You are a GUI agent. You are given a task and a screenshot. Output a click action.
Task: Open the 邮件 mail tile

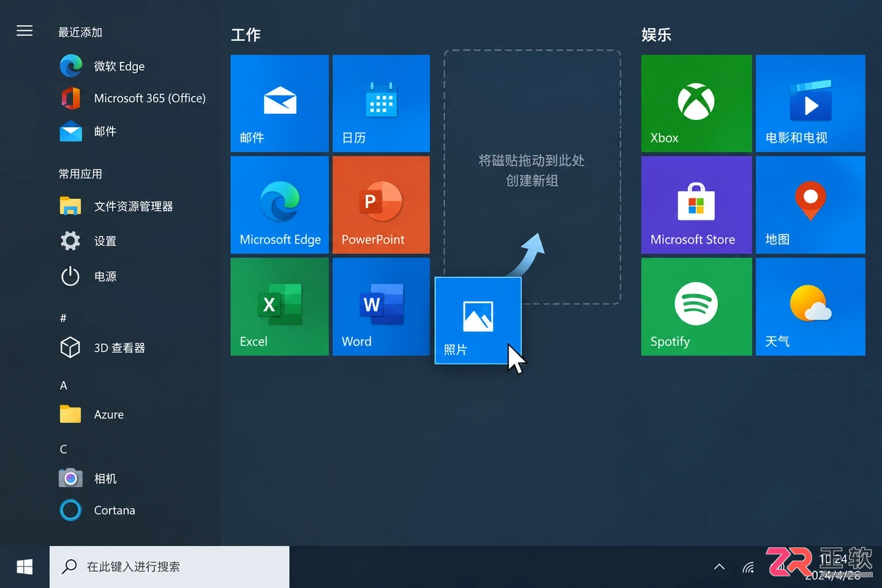coord(279,104)
